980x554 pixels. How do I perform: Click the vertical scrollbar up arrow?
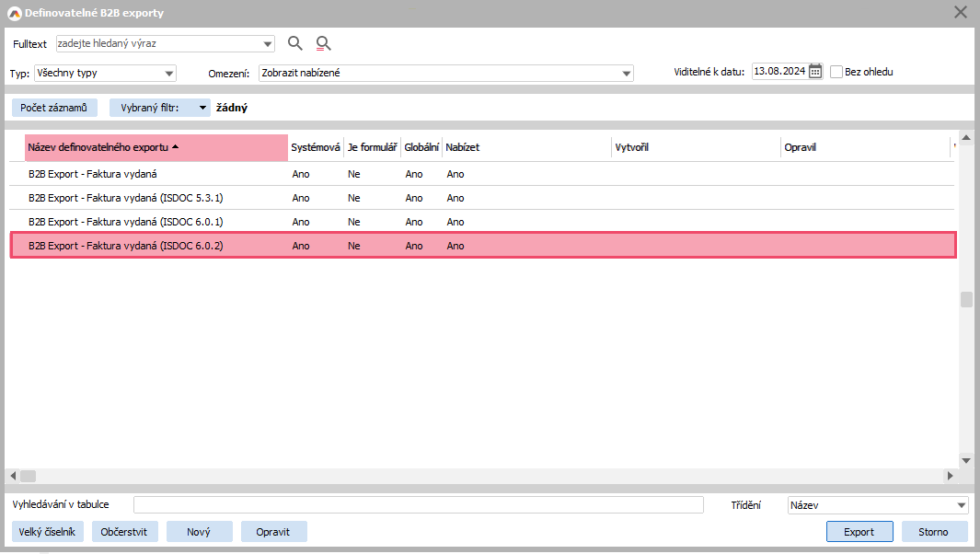click(x=966, y=137)
